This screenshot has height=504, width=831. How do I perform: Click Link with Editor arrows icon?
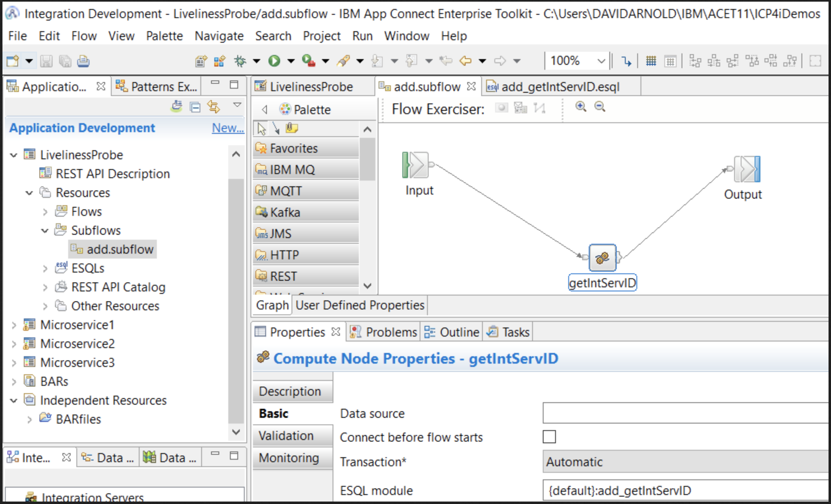(x=213, y=107)
